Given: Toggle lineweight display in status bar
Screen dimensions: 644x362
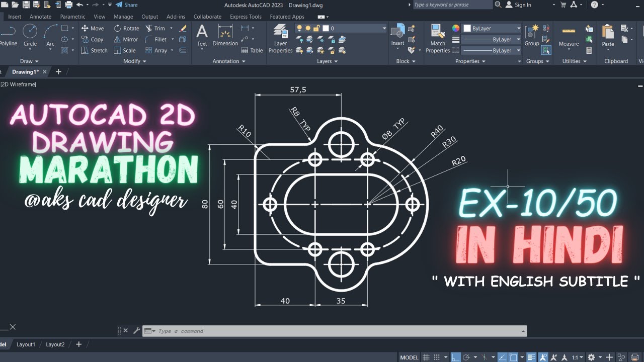Looking at the screenshot, I should [x=531, y=357].
